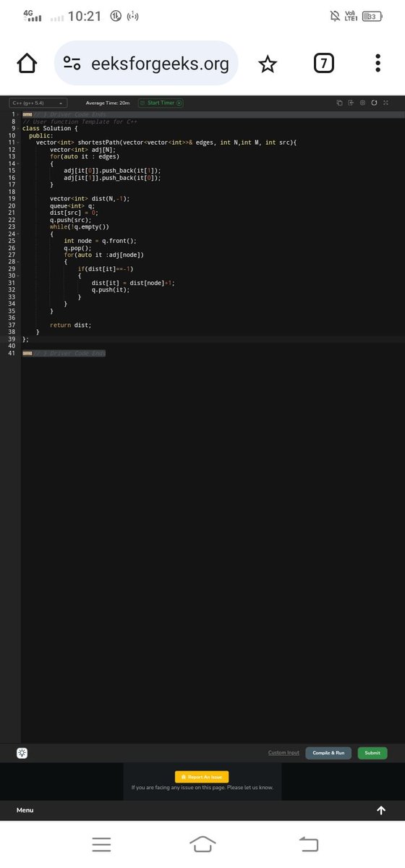Collapse the inner for block fold at line 28
Viewport: 405px width, 868px height.
click(17, 262)
